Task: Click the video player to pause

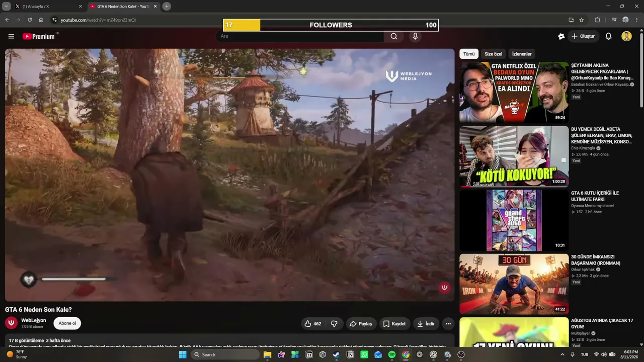Action: (x=230, y=175)
